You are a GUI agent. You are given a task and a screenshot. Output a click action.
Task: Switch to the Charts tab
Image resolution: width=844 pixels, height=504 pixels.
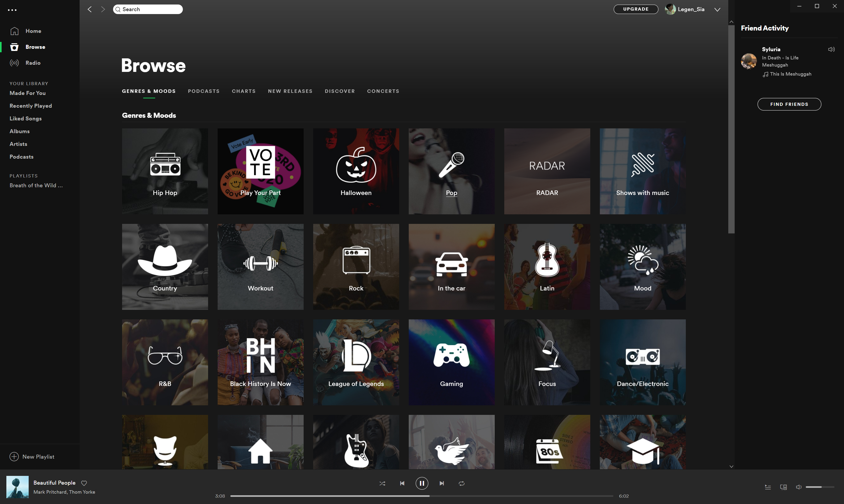pos(244,91)
